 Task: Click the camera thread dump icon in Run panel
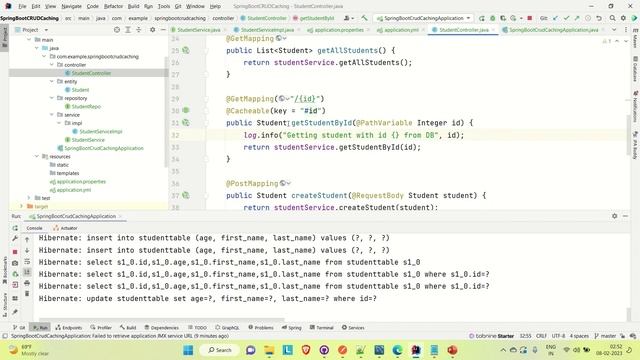click(15, 263)
